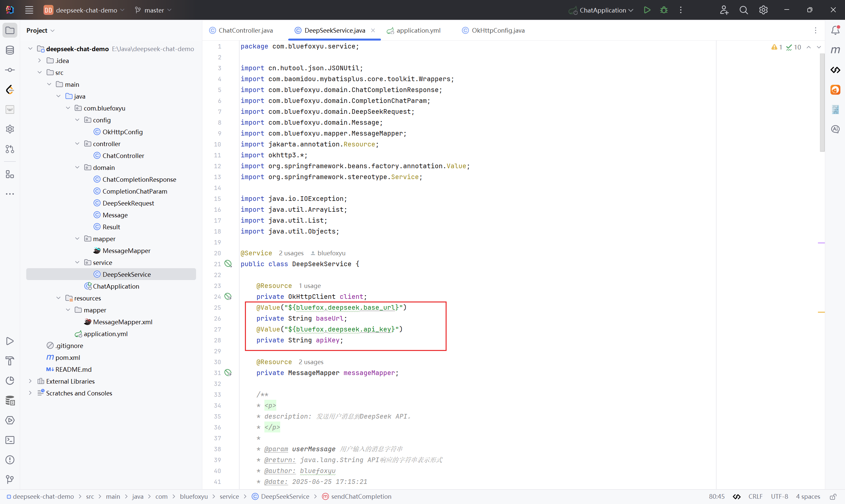Open the Terminal tool window
The height and width of the screenshot is (504, 845).
click(x=10, y=440)
